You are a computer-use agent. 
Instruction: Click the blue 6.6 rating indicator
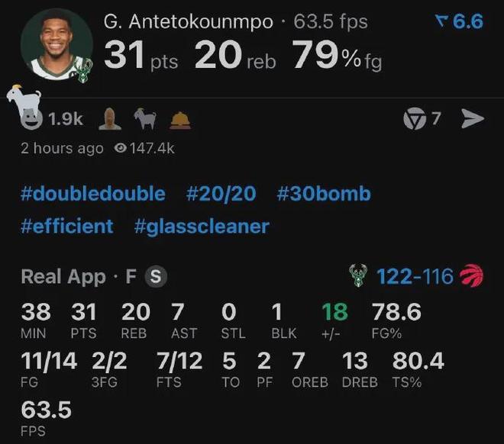459,21
